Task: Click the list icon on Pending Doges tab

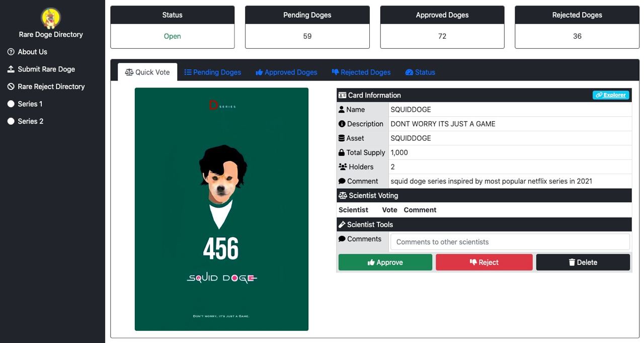Action: tap(188, 72)
